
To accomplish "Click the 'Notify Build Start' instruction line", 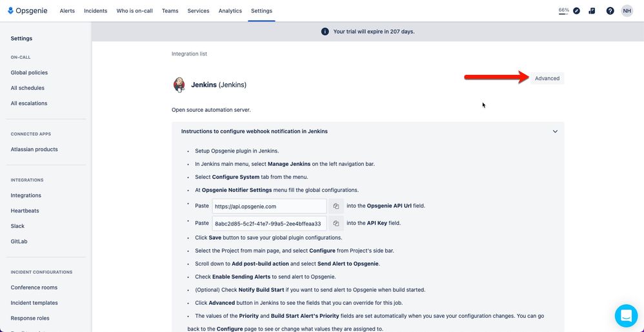I will (310, 289).
